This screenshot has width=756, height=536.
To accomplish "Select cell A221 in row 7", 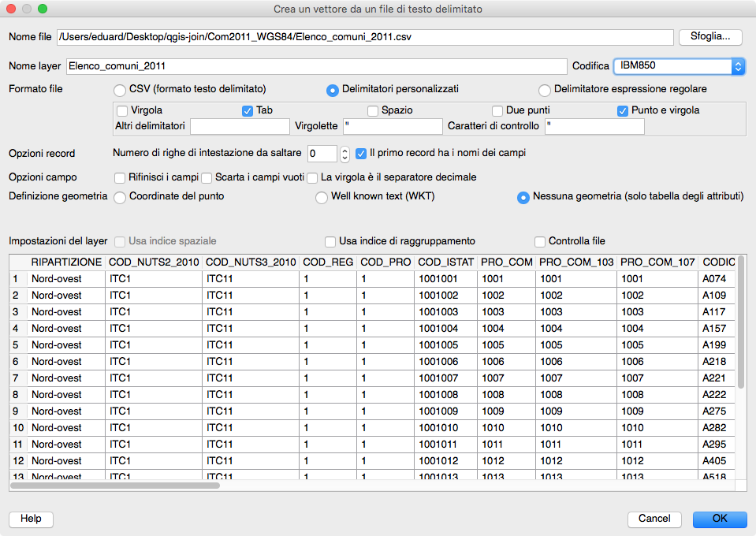I will click(x=717, y=378).
